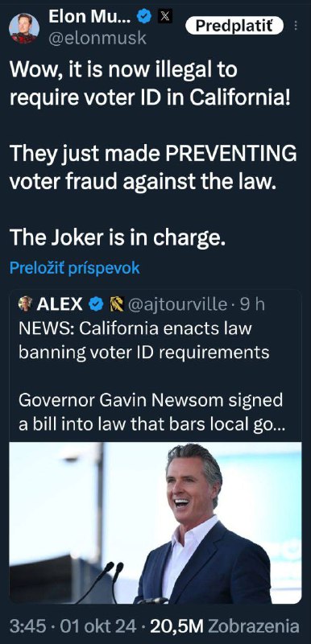Click the gold lion affiliate badge
Screen dimensions: 311x644
(116, 304)
